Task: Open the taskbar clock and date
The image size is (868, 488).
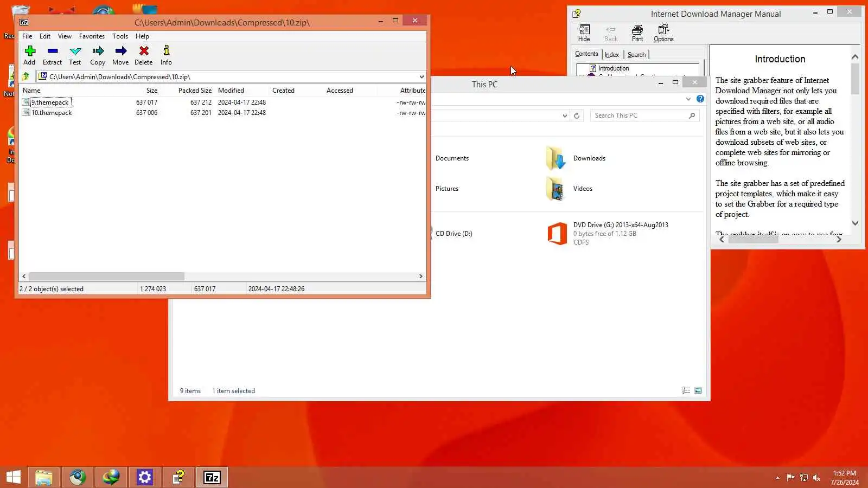Action: (844, 478)
